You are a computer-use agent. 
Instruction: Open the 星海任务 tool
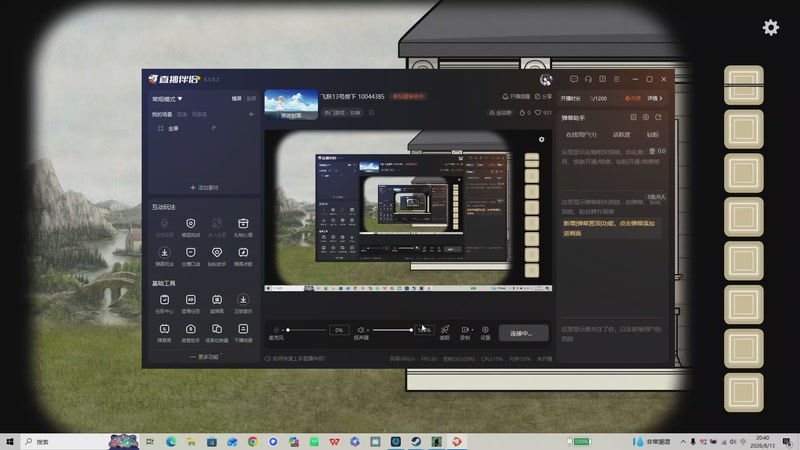click(x=190, y=304)
